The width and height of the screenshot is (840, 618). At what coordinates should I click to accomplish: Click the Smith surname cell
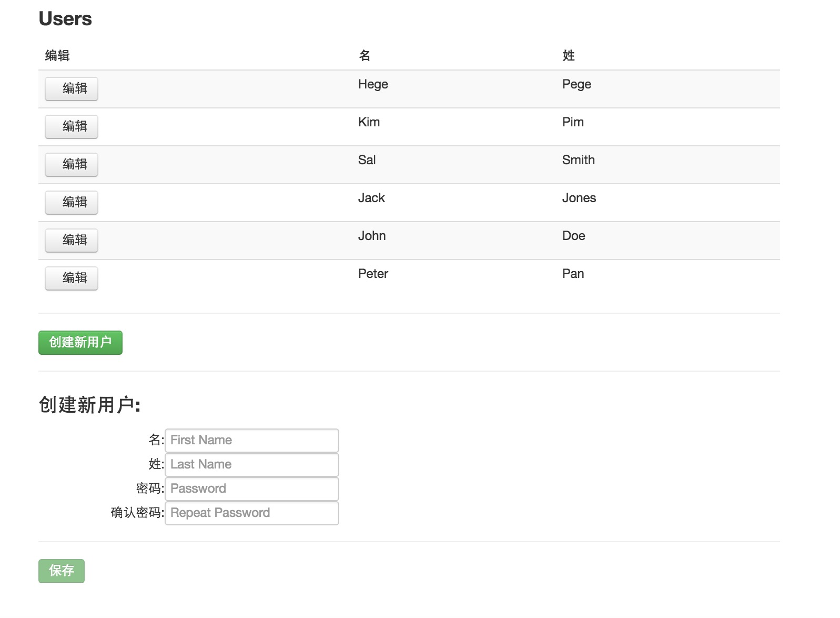tap(579, 160)
